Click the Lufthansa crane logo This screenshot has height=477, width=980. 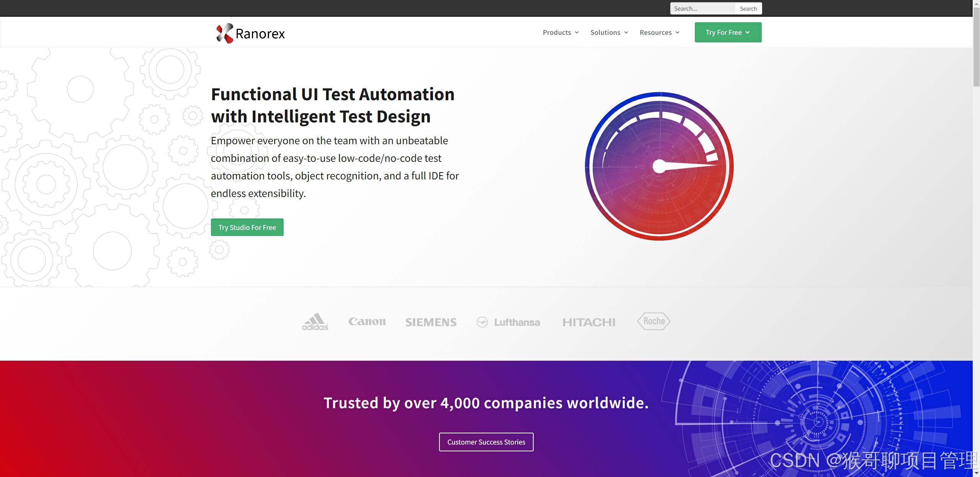pyautogui.click(x=482, y=322)
